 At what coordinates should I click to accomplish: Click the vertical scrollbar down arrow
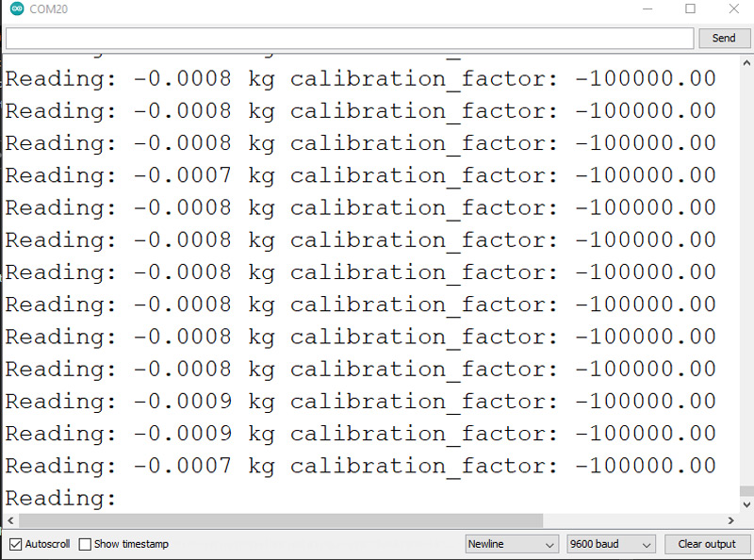(x=746, y=505)
